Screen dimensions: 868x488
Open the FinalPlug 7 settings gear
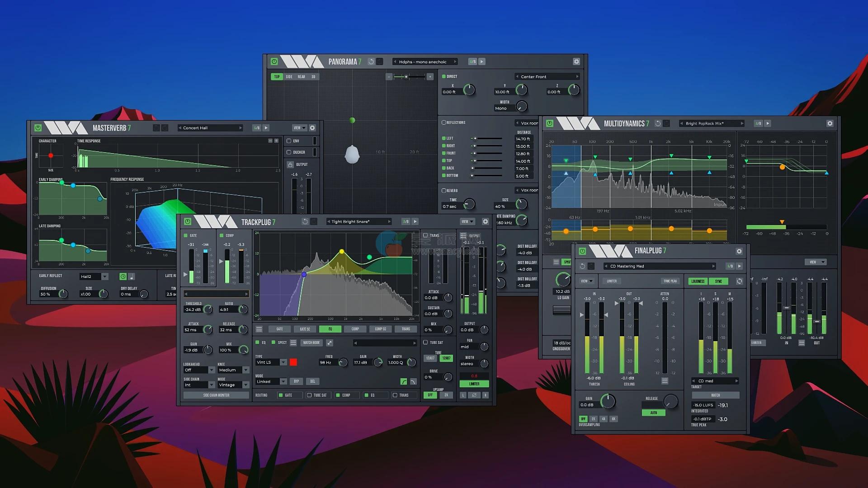point(739,251)
